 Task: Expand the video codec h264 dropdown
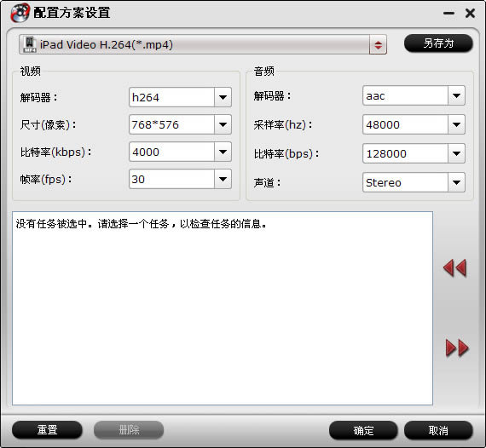(x=223, y=97)
